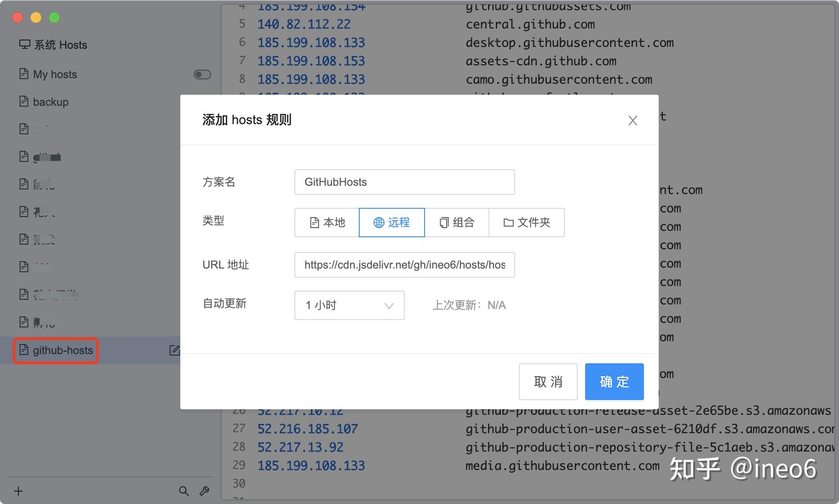Open the search in hosts sidebar

184,491
